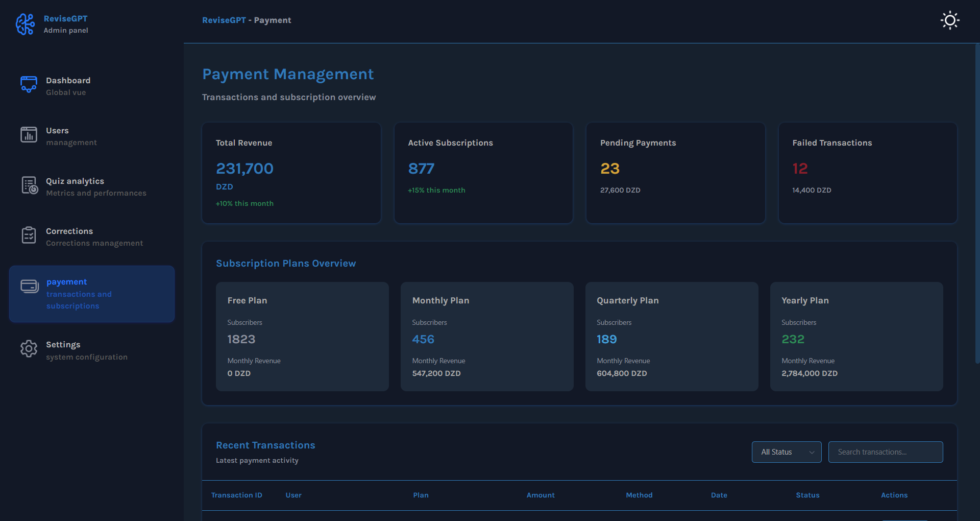The height and width of the screenshot is (521, 980).
Task: Click the Recent Transactions heading
Action: 265,445
